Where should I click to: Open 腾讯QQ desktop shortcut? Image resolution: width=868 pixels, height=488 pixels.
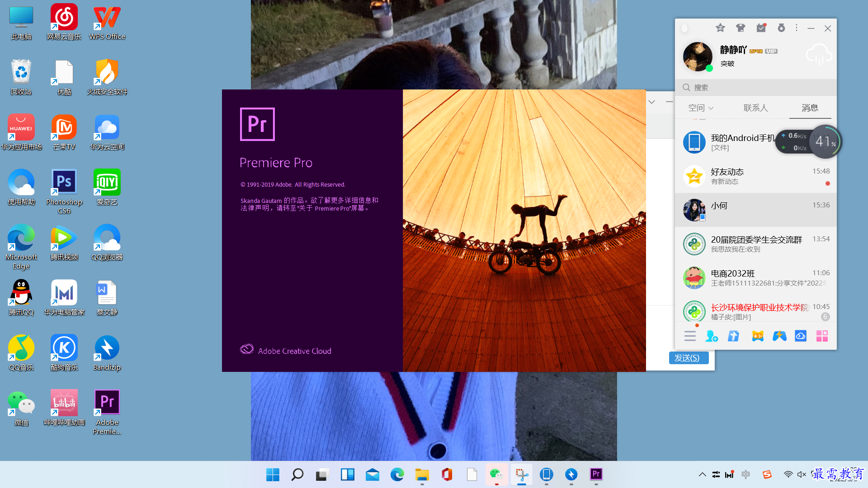(x=21, y=297)
